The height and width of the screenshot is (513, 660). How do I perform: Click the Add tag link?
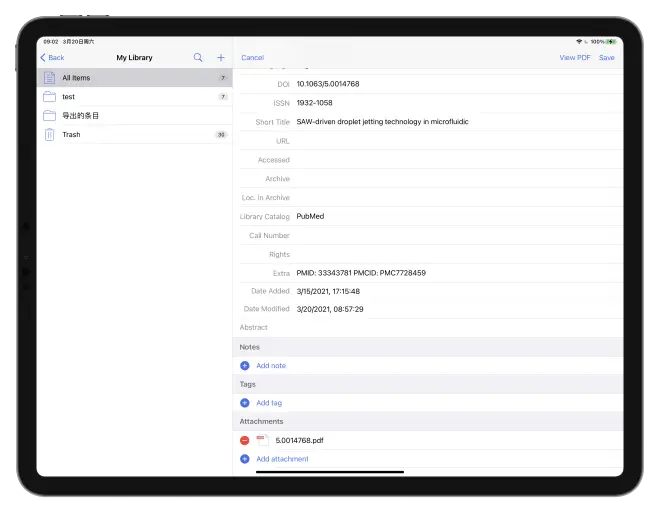[x=269, y=403]
